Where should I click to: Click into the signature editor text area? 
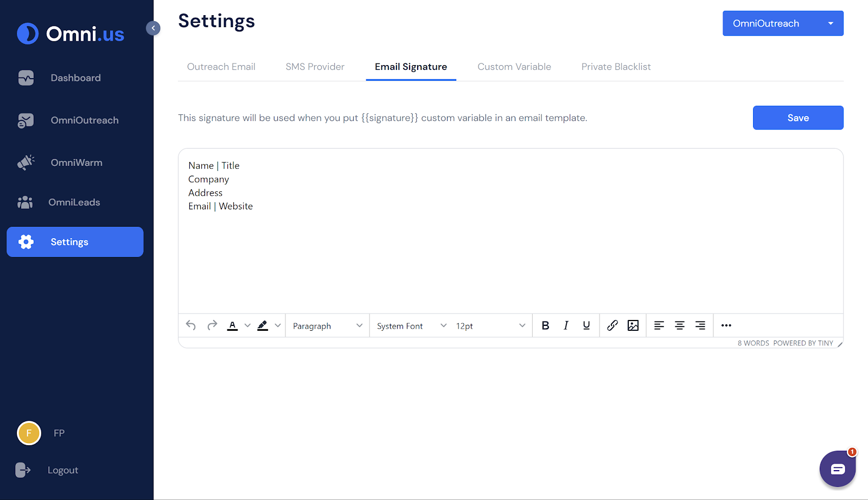[510, 231]
